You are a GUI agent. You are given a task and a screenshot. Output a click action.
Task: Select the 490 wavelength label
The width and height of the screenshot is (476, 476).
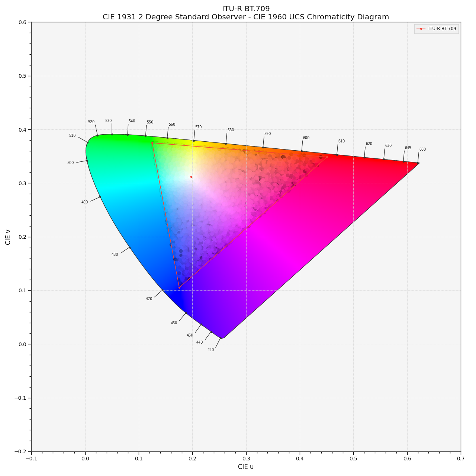pos(85,202)
